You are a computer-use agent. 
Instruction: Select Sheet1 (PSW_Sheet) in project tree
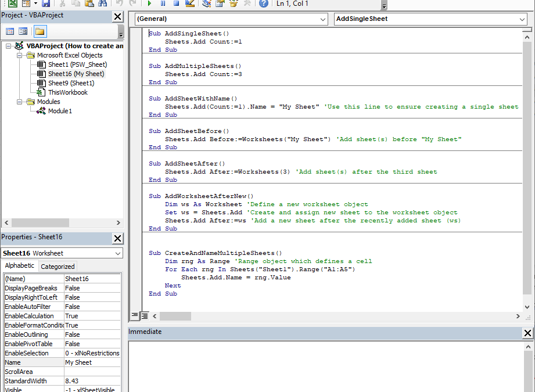[x=77, y=64]
